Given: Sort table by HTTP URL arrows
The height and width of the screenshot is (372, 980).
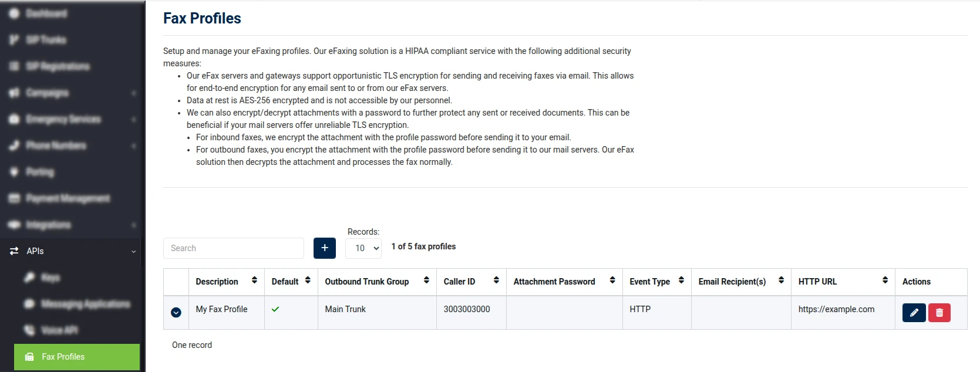Looking at the screenshot, I should click(x=885, y=280).
